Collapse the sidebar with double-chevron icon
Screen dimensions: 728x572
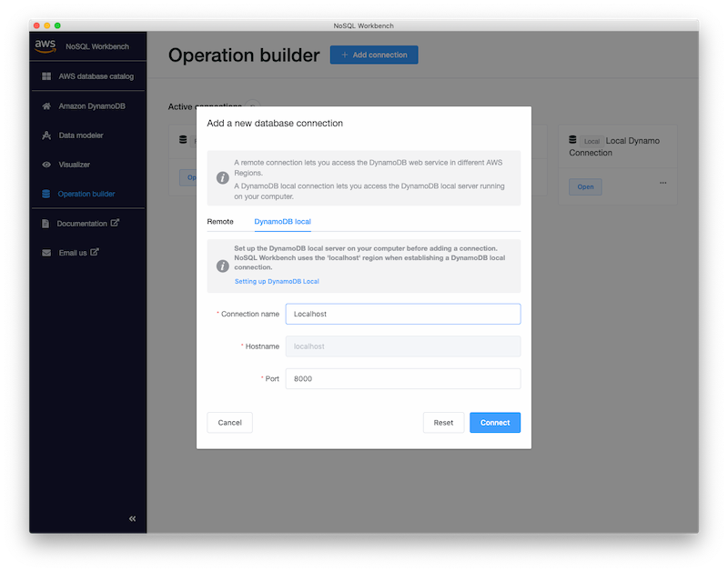pos(132,518)
